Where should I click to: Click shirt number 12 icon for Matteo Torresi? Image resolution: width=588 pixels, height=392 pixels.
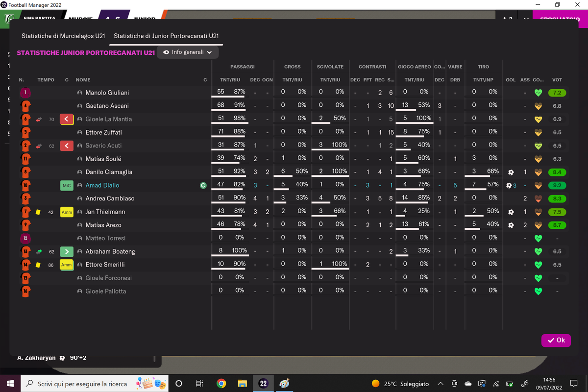(25, 238)
